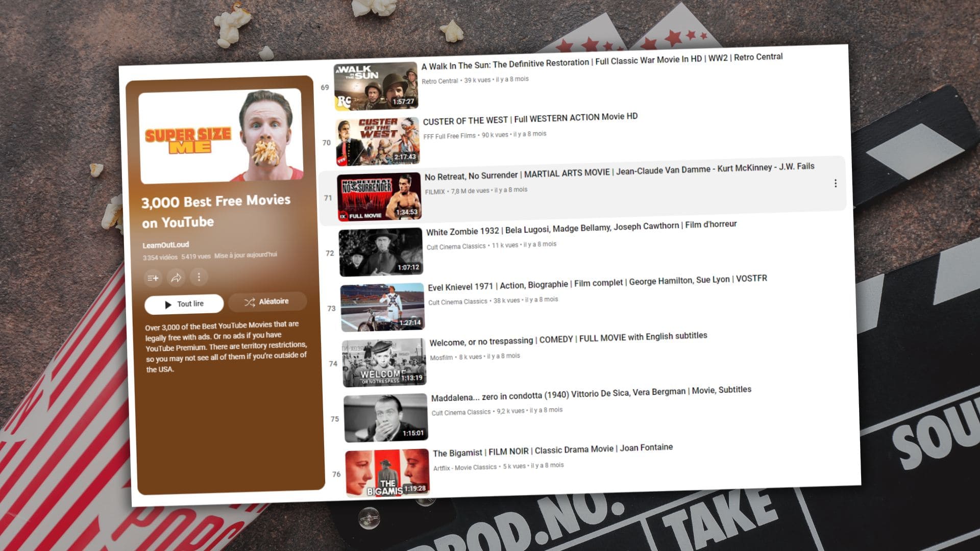Click playlist index number 76

coord(336,474)
